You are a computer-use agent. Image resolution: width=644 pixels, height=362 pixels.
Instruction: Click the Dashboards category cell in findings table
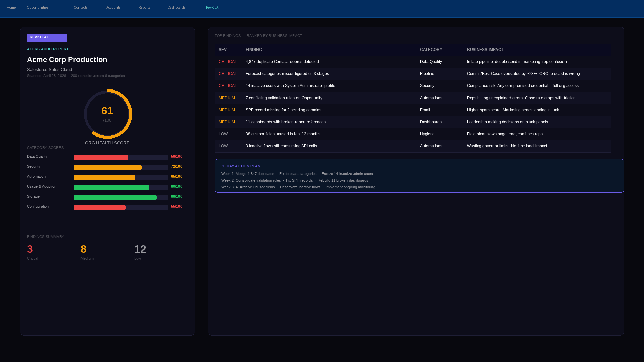431,122
